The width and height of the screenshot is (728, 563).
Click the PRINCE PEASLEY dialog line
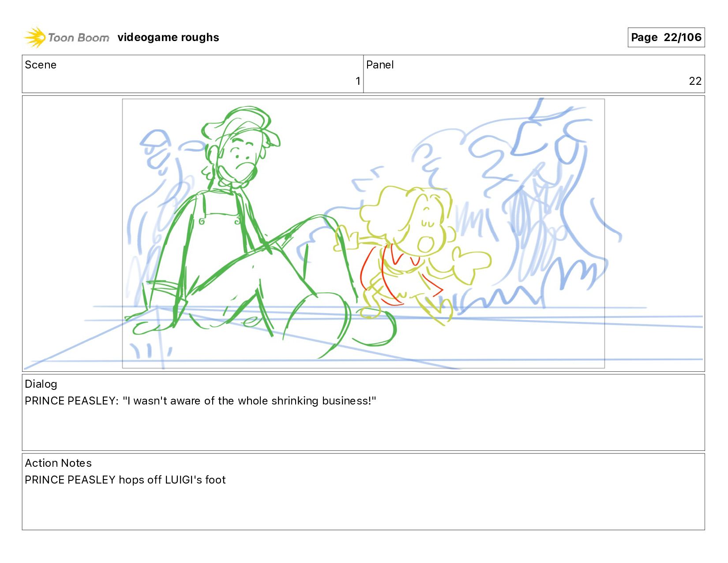click(x=200, y=401)
